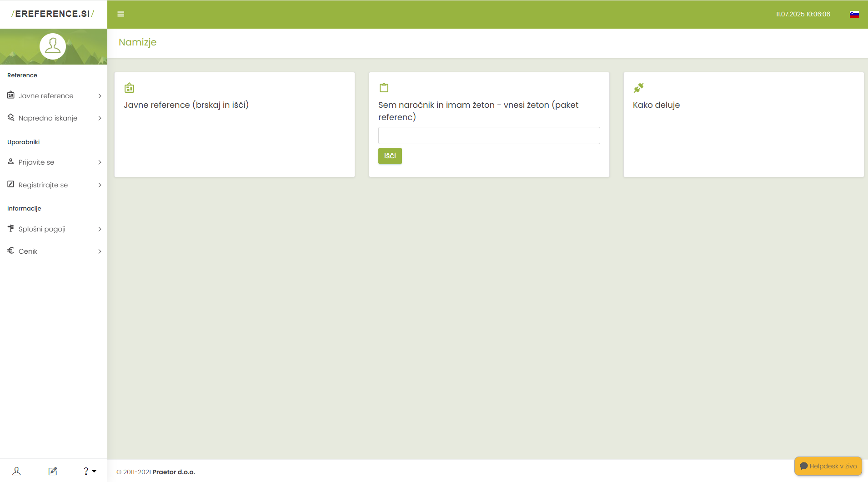
Task: Click the Javne reference card icon
Action: [x=129, y=88]
